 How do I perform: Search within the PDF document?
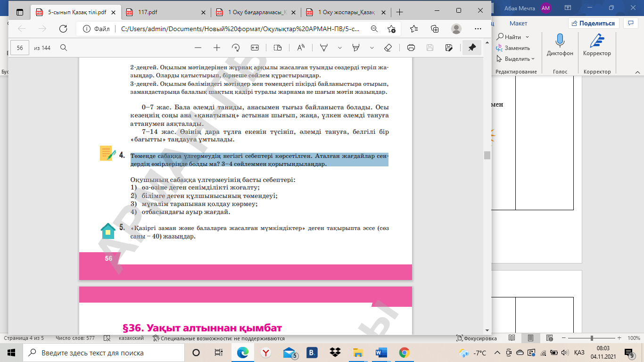coord(64,48)
